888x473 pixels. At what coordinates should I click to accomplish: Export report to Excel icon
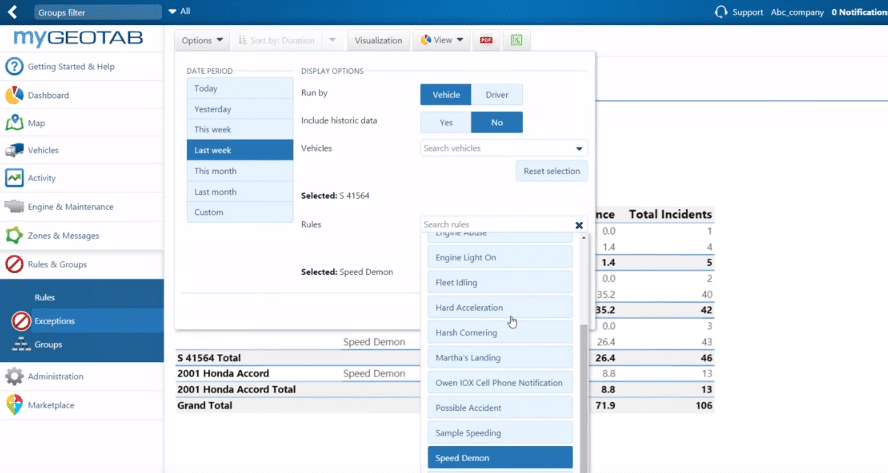click(x=516, y=40)
